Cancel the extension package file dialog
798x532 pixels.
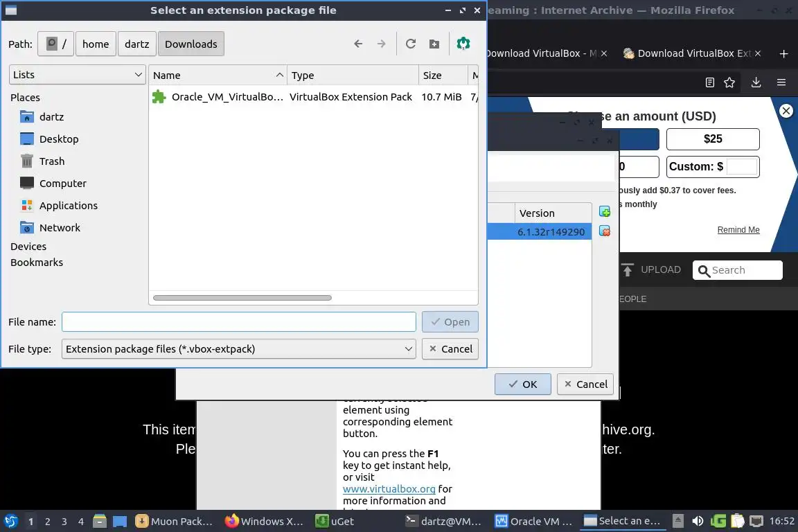pyautogui.click(x=450, y=348)
